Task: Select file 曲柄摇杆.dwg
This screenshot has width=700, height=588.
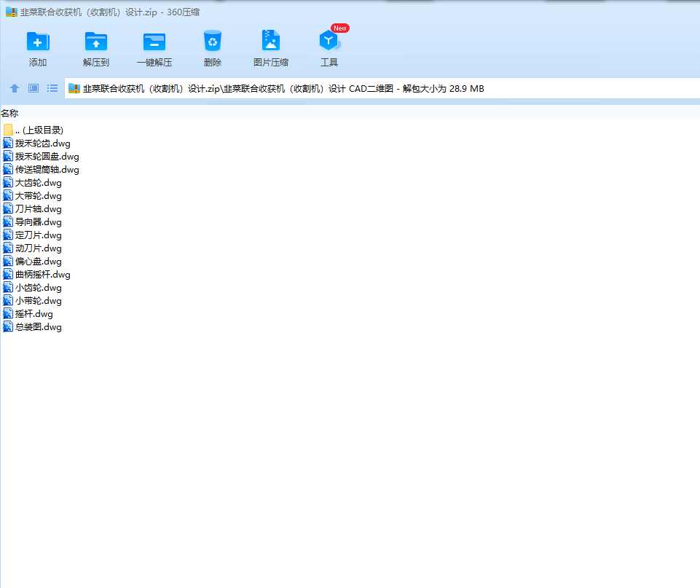Action: pos(36,275)
